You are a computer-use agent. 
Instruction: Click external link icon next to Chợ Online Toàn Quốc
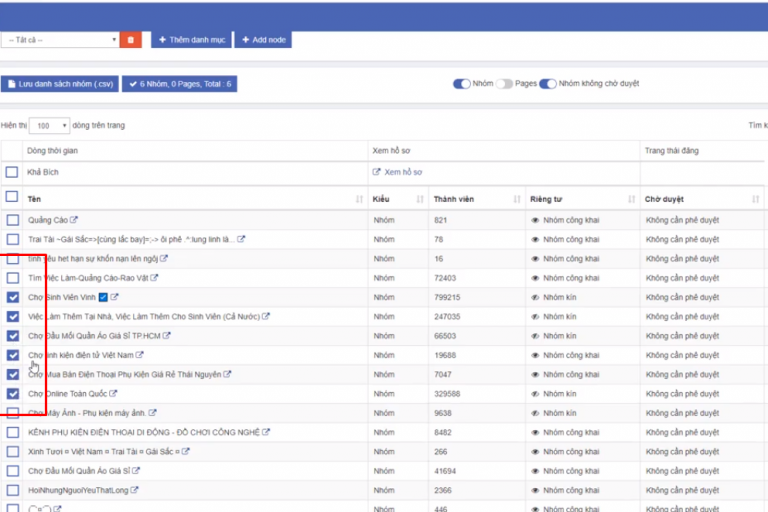tap(113, 394)
